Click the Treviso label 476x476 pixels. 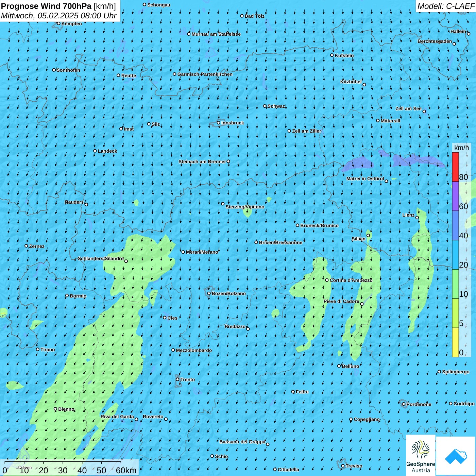pos(354,466)
